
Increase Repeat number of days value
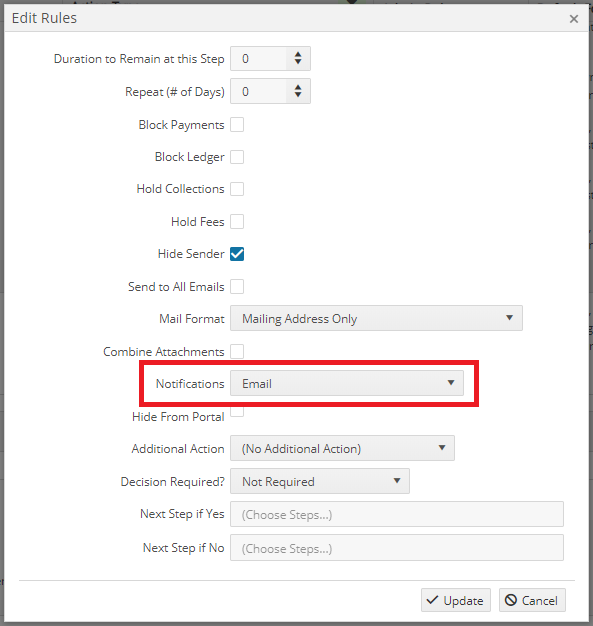coord(298,87)
